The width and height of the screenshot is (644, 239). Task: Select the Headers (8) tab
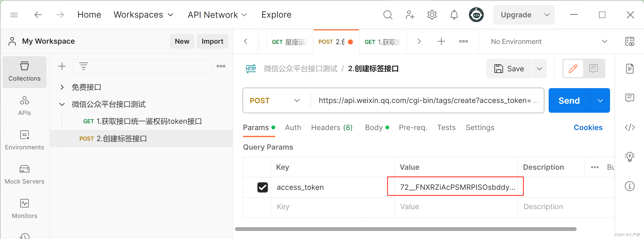tap(332, 128)
